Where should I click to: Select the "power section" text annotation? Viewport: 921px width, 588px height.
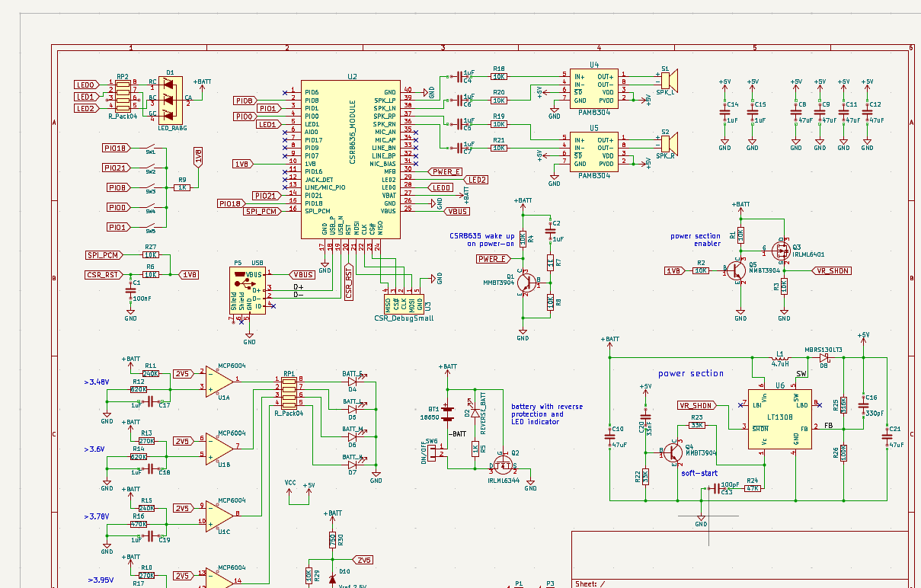click(x=691, y=373)
